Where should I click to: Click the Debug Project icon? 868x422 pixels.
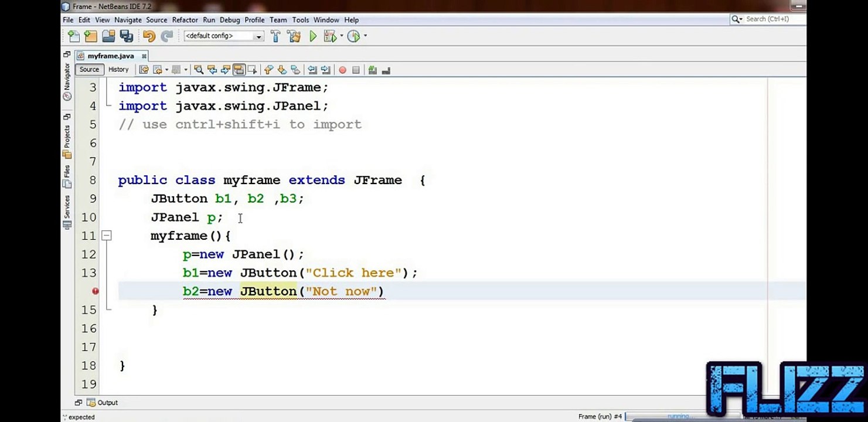329,36
